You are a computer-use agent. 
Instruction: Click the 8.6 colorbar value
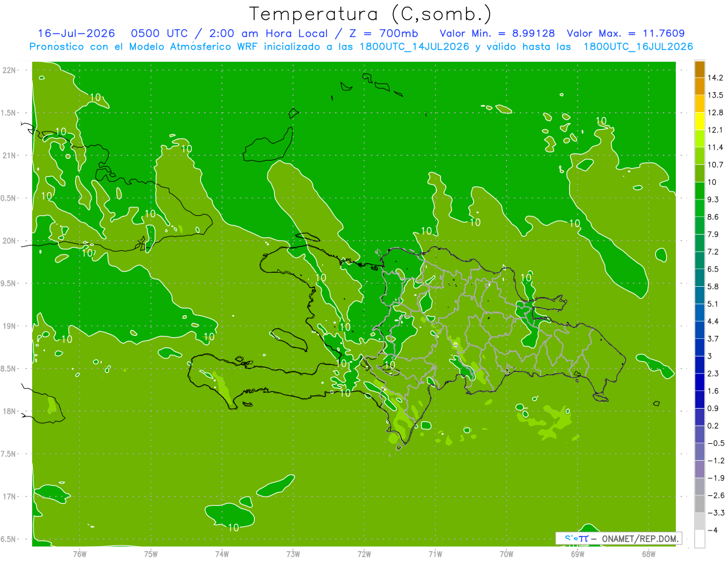click(713, 216)
